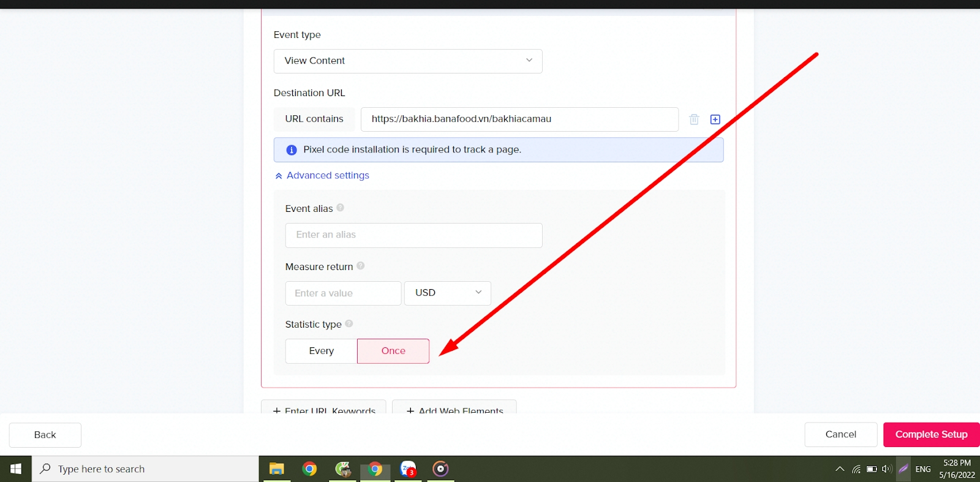Open File Explorer from taskbar
Screen dimensions: 980x482
(x=277, y=469)
